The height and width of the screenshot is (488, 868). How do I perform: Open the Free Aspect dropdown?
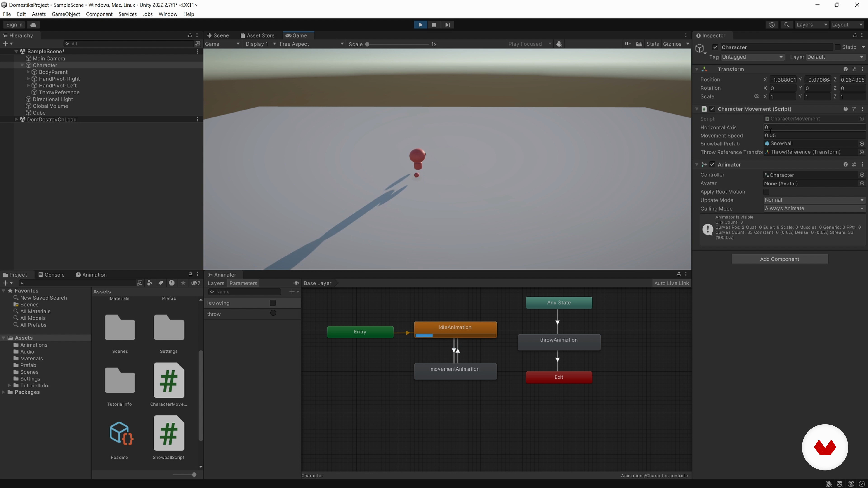[312, 44]
